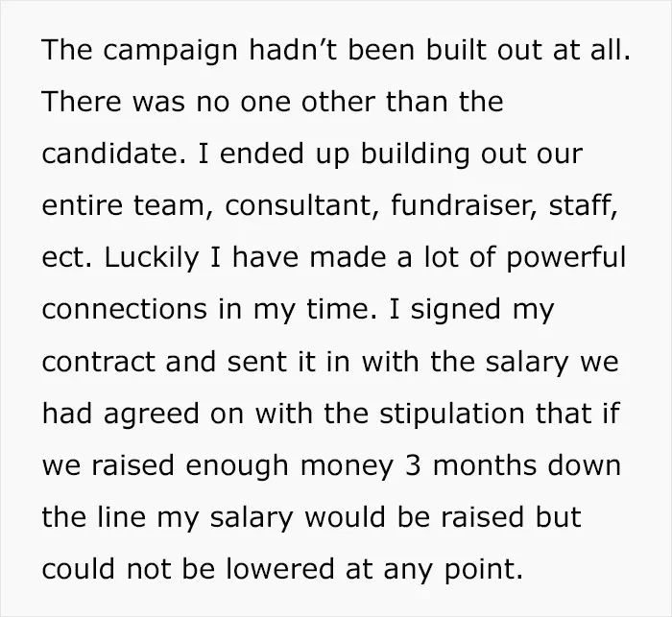Click the word "enough" in the paragraph

(x=237, y=466)
